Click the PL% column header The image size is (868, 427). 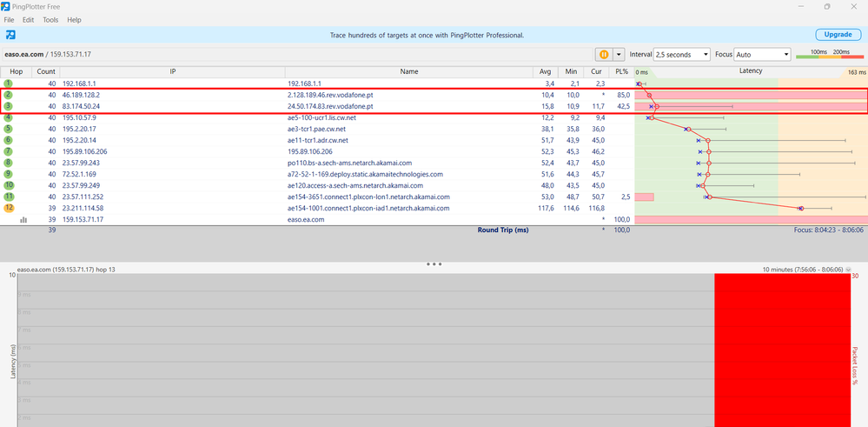(621, 71)
